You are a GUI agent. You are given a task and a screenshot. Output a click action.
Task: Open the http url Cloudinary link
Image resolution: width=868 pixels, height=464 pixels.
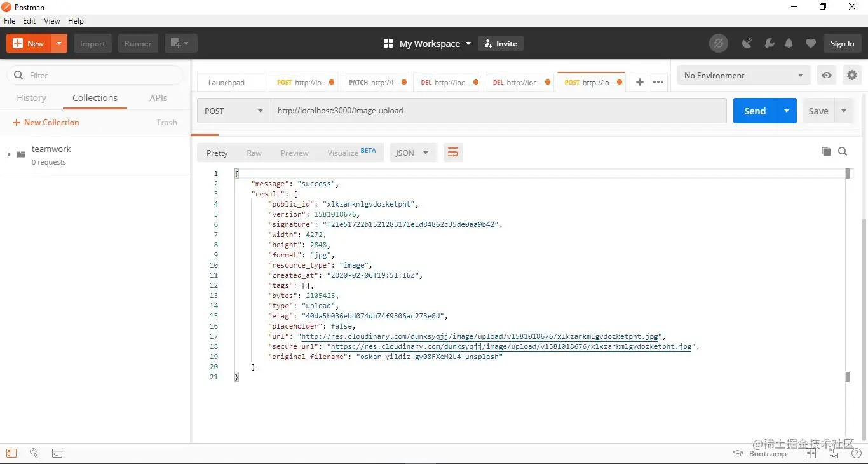click(480, 336)
